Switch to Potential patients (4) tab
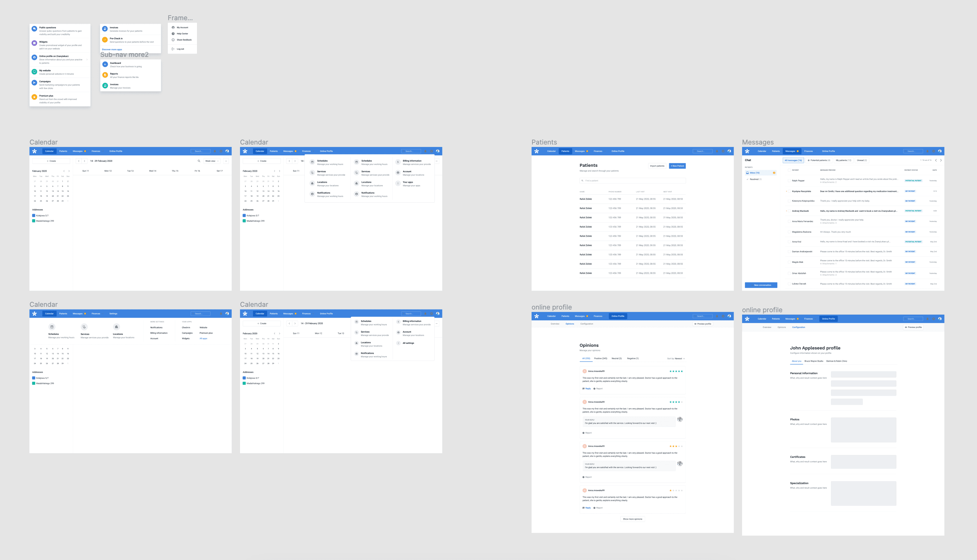This screenshot has height=560, width=977. pos(819,160)
